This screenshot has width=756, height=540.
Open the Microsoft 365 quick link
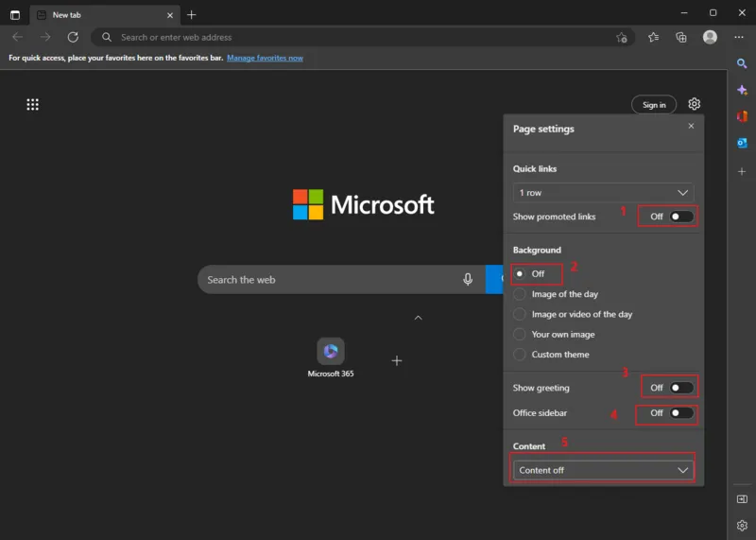(x=331, y=352)
